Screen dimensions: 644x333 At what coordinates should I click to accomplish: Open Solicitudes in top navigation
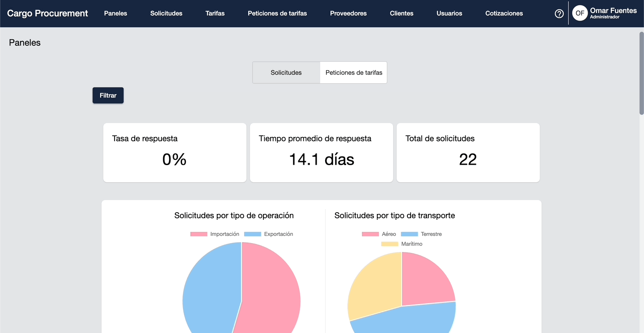166,13
